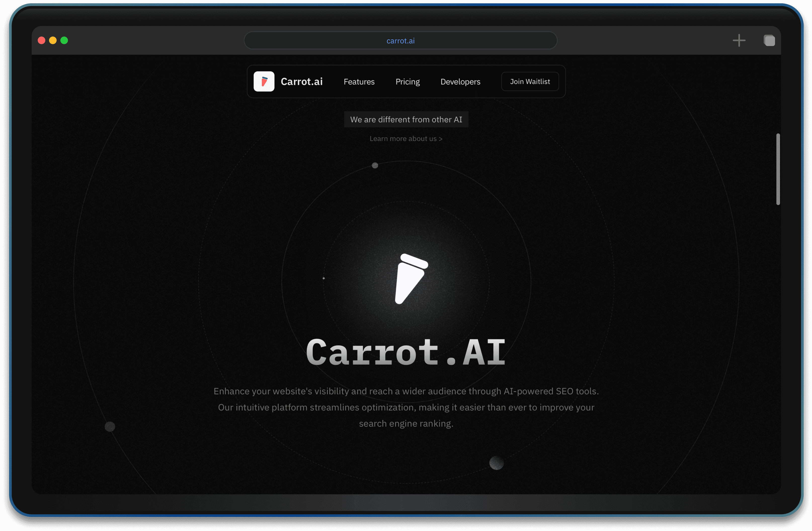Click the green fullscreen window dot
Viewport: 812px width, 531px height.
tap(64, 40)
